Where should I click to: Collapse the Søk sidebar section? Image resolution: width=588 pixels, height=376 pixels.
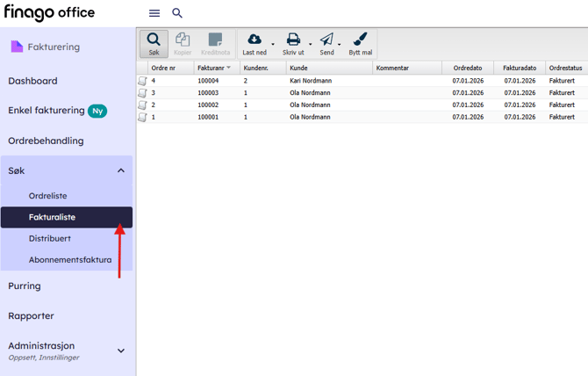click(x=121, y=170)
